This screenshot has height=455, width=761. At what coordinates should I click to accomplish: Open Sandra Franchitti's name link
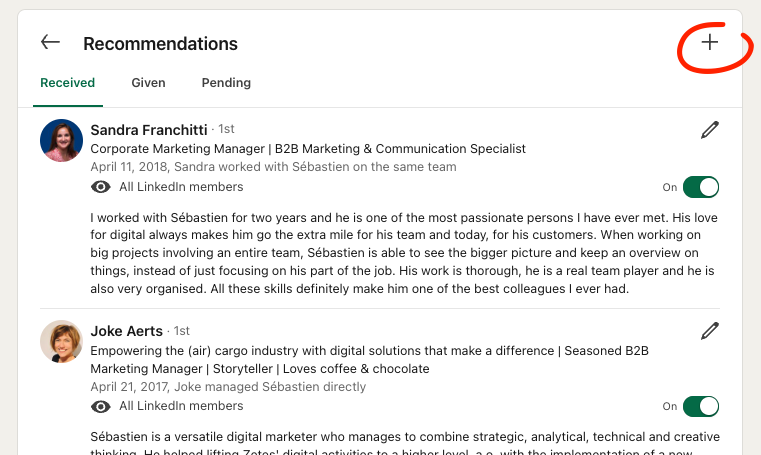(149, 130)
